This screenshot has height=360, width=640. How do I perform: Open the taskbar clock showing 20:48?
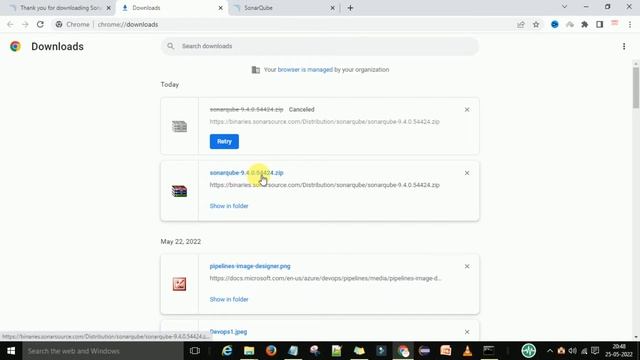(619, 351)
